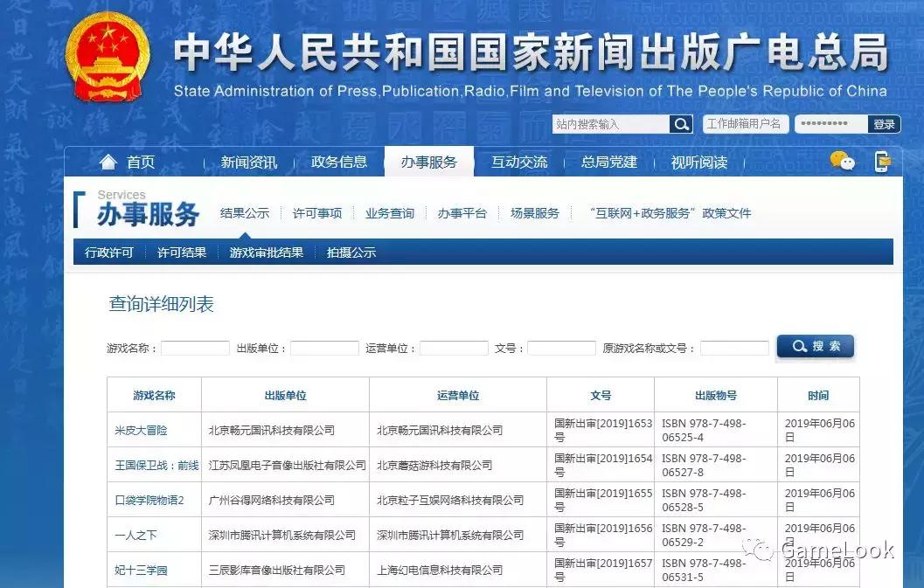The height and width of the screenshot is (588, 924).
Task: Click the magnifier icon inside the 搜索 button
Action: tap(798, 345)
